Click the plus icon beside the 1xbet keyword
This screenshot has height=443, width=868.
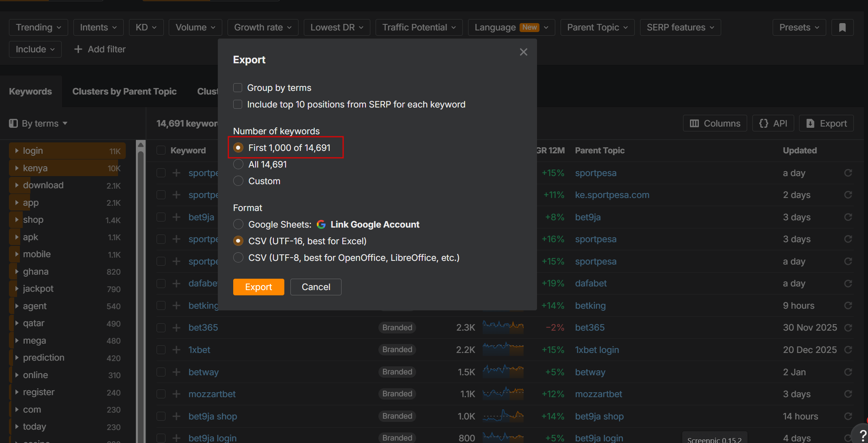[x=176, y=350]
